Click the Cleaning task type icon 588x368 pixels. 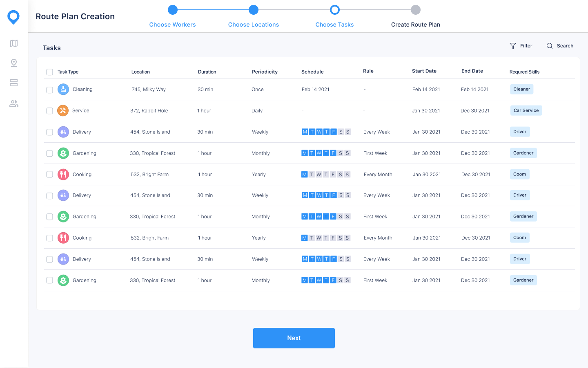pyautogui.click(x=63, y=89)
